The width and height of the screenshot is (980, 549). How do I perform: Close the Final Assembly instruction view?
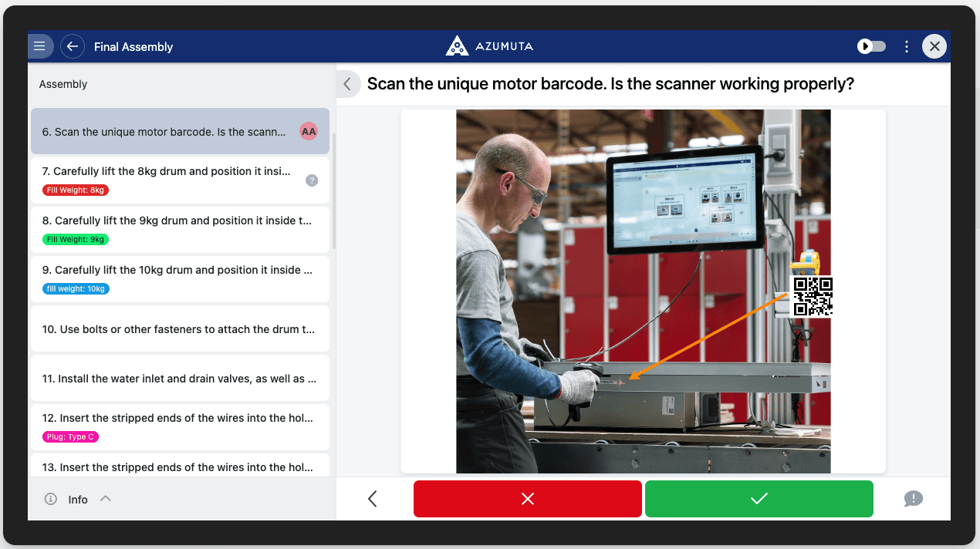(934, 46)
